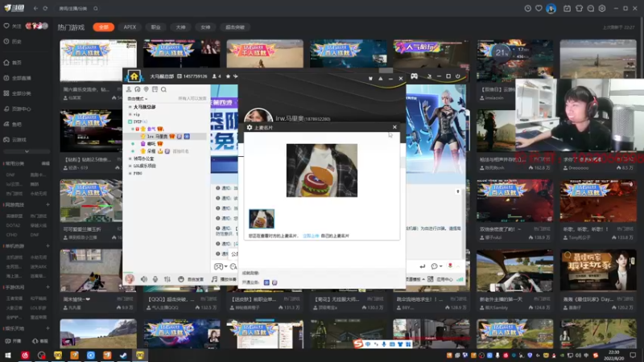Click the small burger shirt thumbnail
Screen dimensions: 644x362
pyautogui.click(x=262, y=219)
